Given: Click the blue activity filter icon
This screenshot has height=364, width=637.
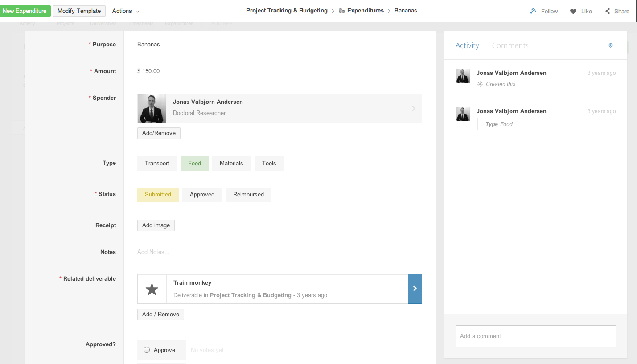Looking at the screenshot, I should (x=611, y=45).
